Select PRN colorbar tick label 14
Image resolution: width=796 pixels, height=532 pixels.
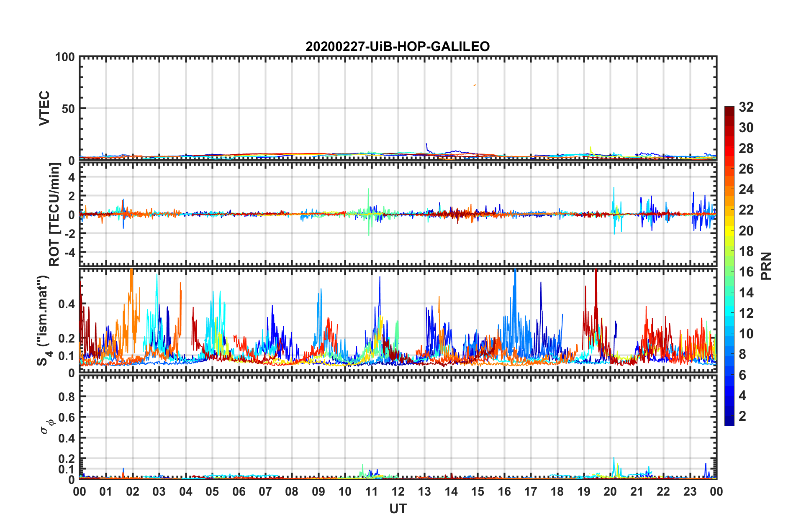(x=746, y=293)
